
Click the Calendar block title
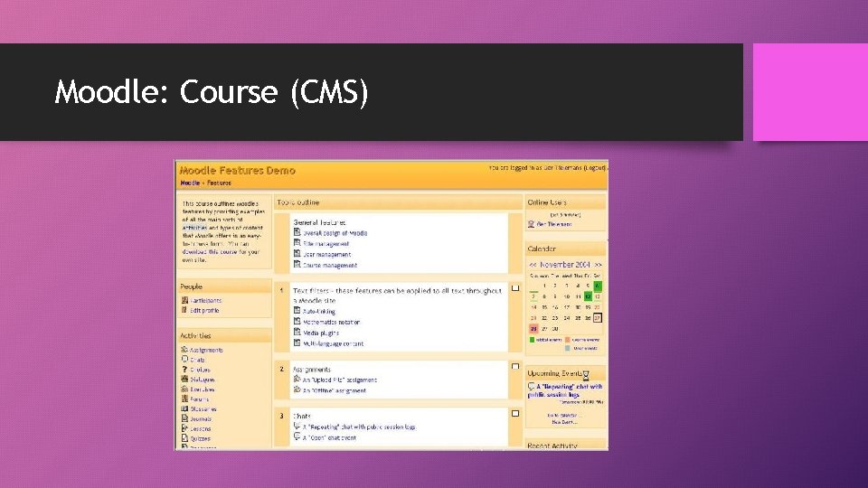[542, 249]
